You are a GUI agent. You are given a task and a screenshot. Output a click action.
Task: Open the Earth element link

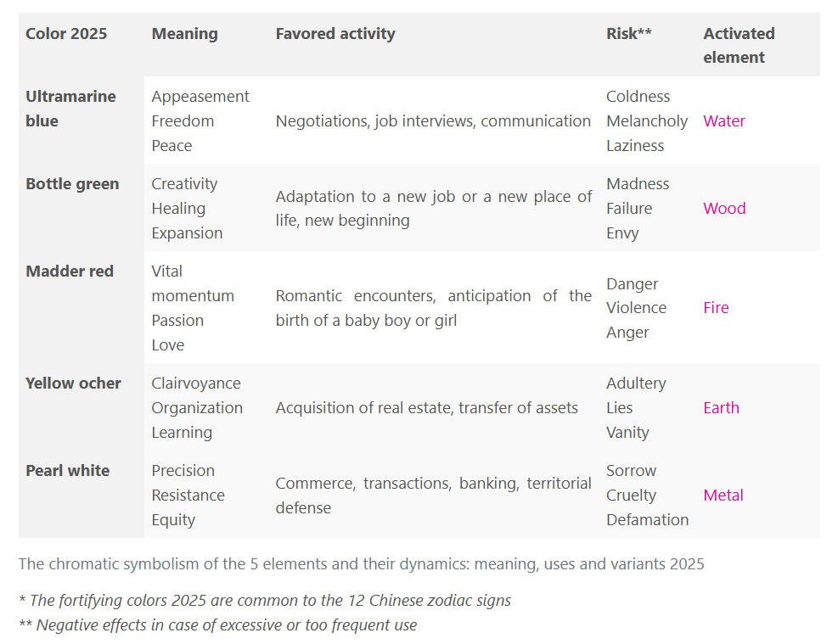click(x=721, y=408)
